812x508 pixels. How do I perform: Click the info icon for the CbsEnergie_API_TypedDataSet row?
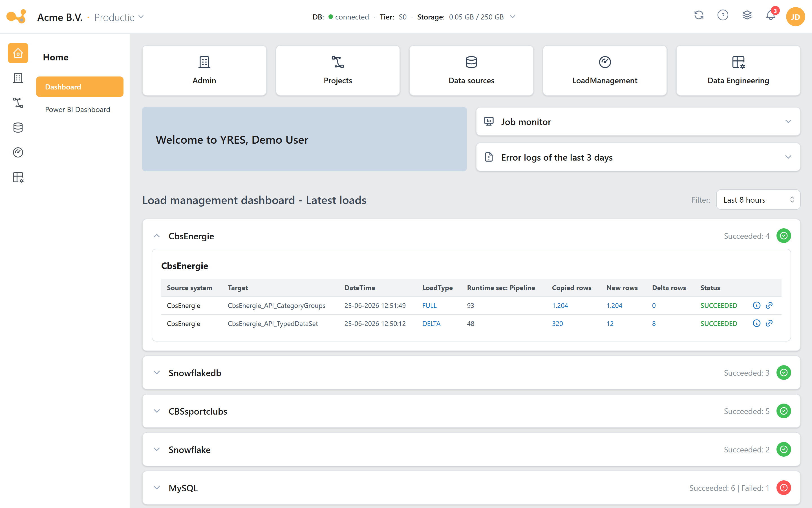click(x=757, y=323)
